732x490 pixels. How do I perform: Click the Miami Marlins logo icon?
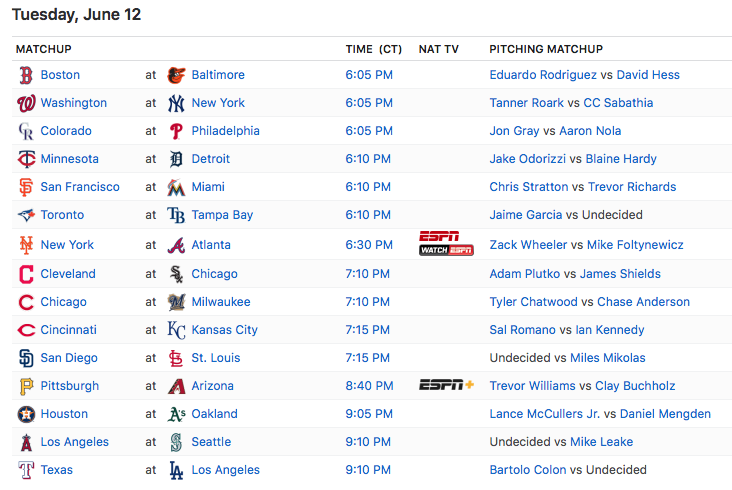click(x=177, y=187)
